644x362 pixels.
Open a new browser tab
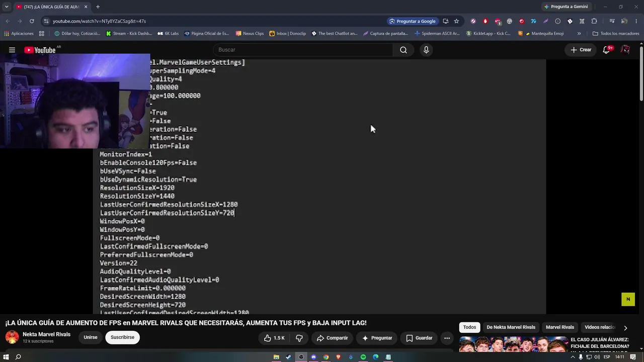[98, 7]
